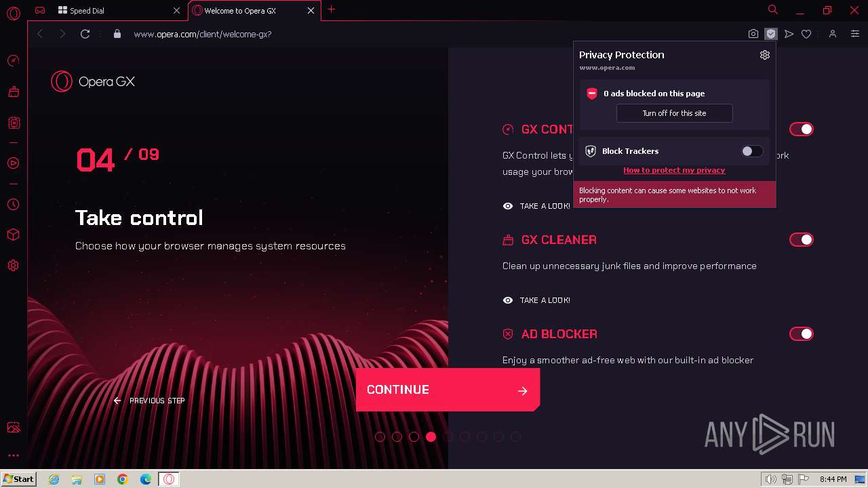Launch Microsoft Edge from taskbar
Viewport: 868px width, 488px height.
coord(146,479)
